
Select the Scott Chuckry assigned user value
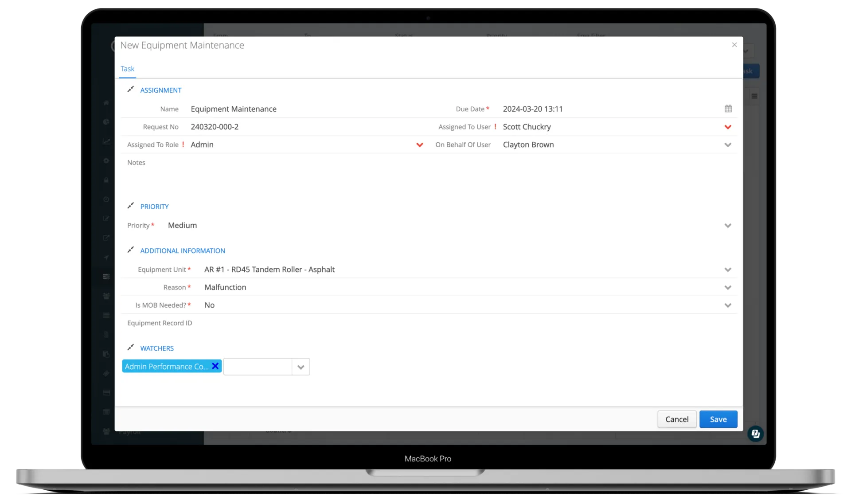pyautogui.click(x=527, y=127)
